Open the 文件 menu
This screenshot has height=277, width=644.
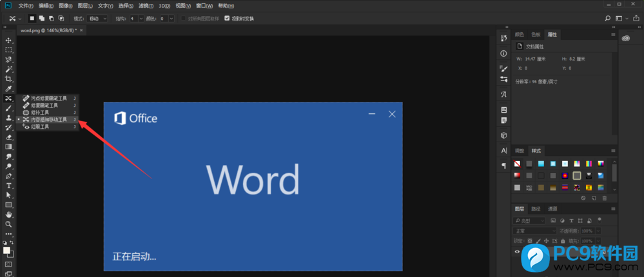coord(26,6)
